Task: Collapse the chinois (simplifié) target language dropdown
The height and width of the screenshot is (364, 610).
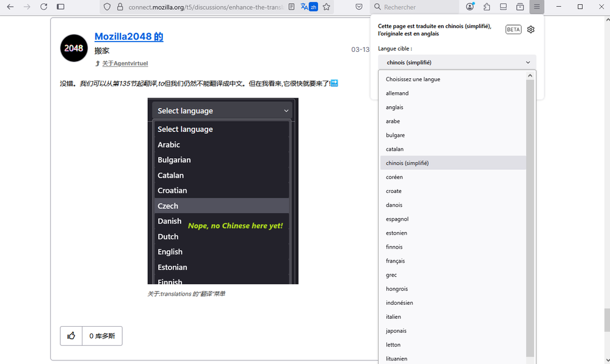Action: point(457,62)
